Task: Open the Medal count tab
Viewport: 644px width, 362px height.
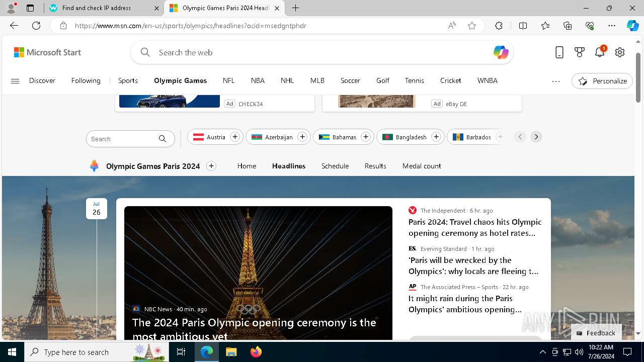Action: pos(422,166)
